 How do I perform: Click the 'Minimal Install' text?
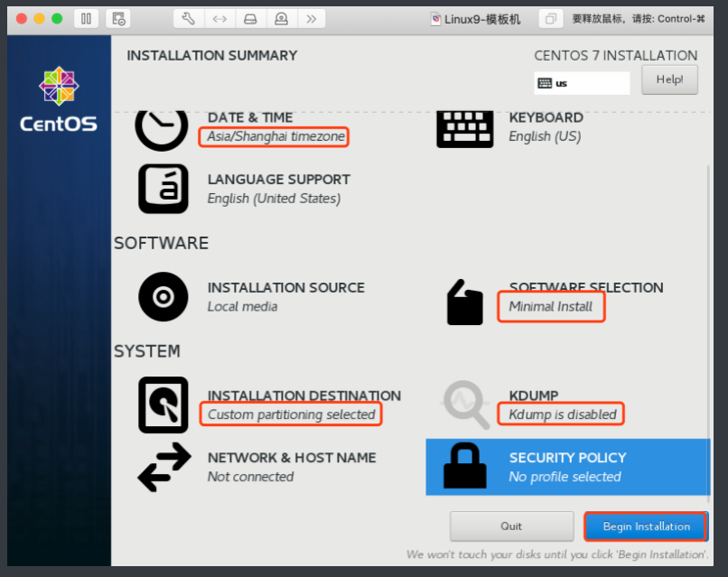(x=551, y=306)
